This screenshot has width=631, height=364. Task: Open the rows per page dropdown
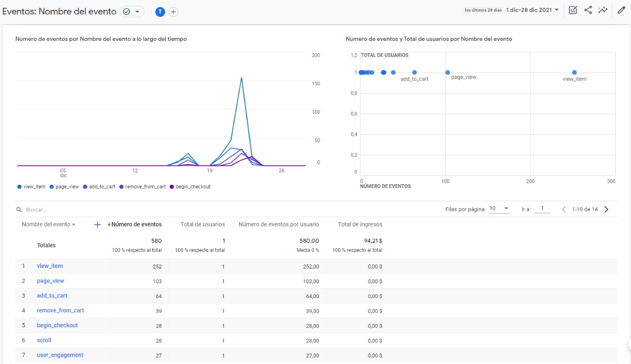499,209
